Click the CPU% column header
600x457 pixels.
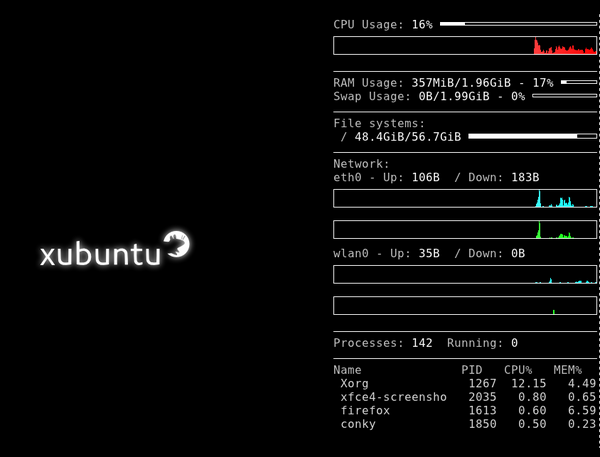518,370
